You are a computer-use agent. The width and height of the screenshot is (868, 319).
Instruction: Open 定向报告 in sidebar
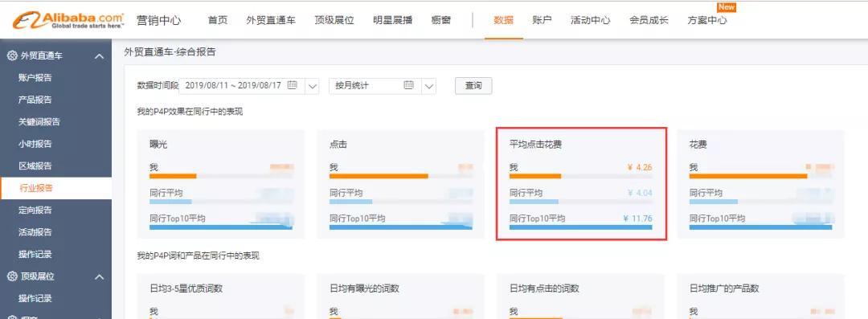click(35, 211)
